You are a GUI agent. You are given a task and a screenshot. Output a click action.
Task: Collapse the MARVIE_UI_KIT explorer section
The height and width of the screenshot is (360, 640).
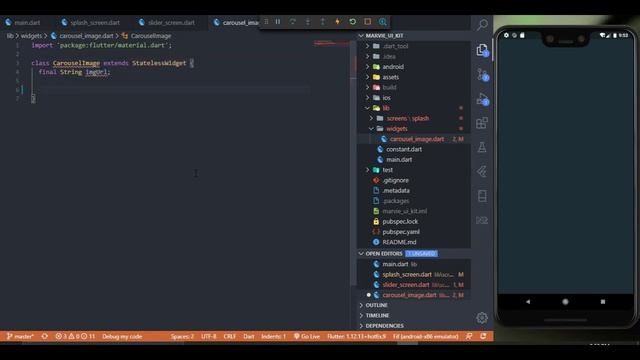pyautogui.click(x=413, y=36)
